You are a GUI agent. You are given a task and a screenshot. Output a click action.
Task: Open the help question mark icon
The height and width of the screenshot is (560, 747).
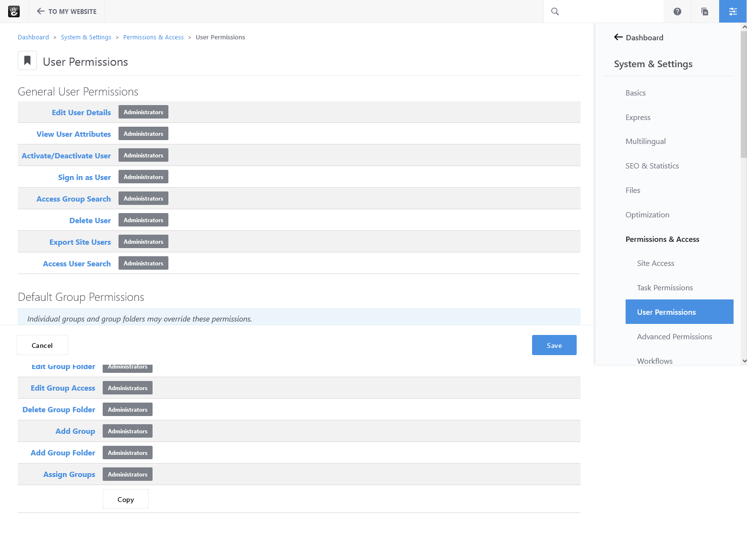point(676,11)
